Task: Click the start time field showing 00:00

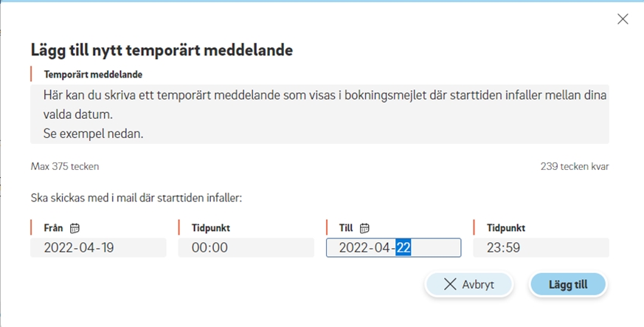Action: (x=246, y=247)
